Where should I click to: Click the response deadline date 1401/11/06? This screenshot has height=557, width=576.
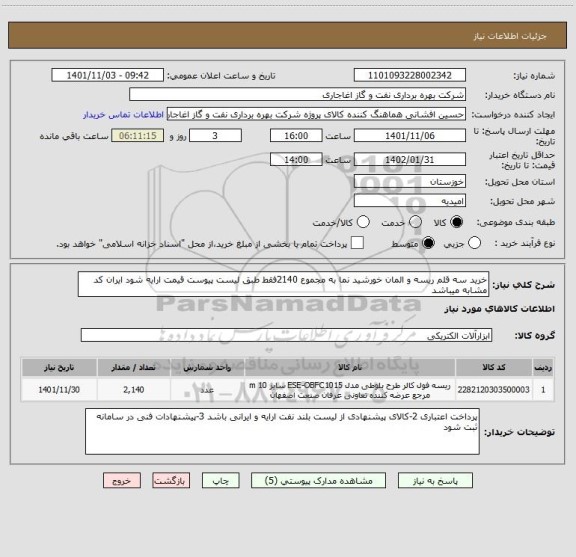410,136
